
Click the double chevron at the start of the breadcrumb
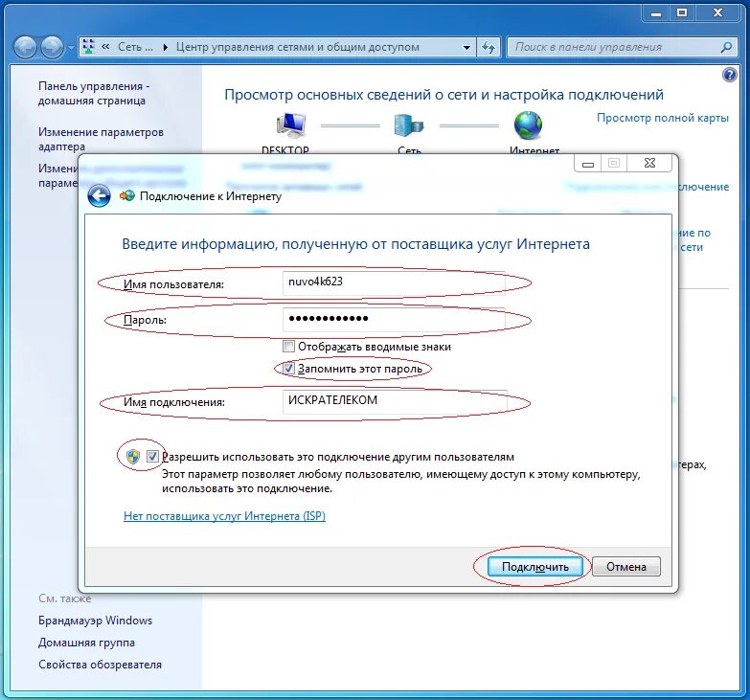pos(105,46)
